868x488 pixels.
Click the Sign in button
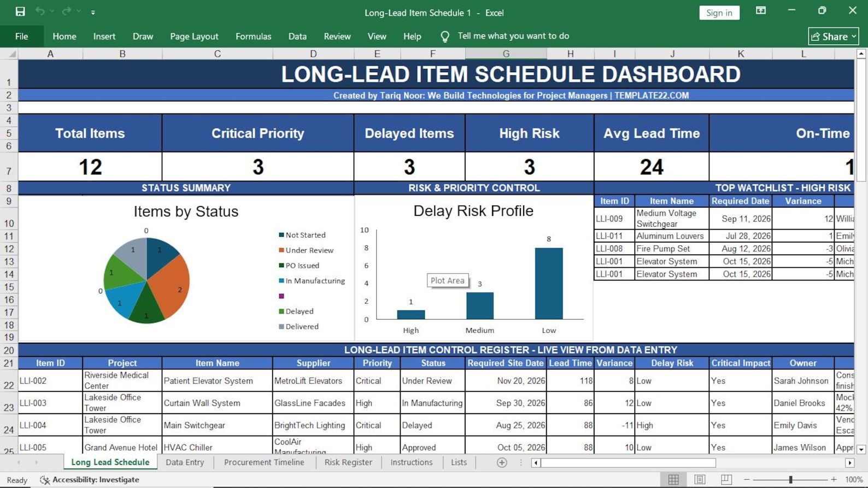coord(719,13)
